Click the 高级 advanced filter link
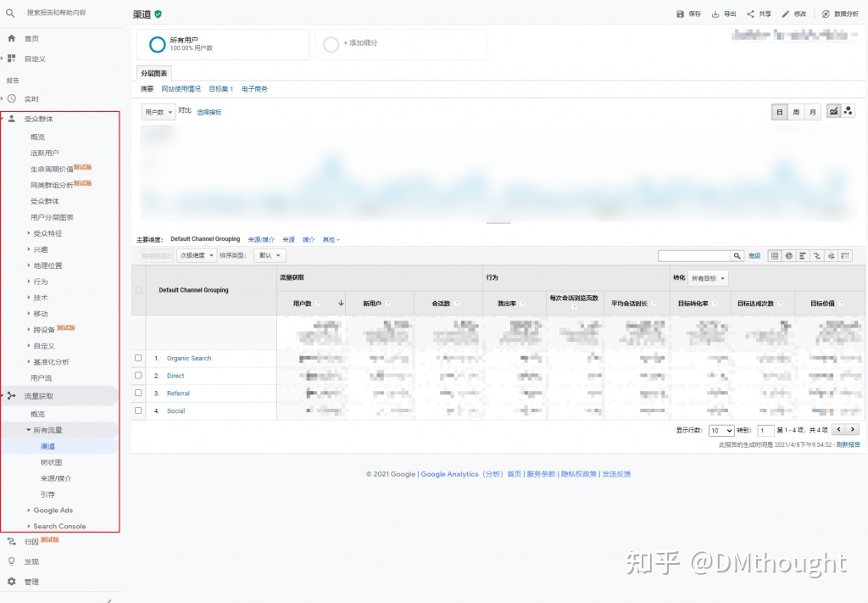 click(754, 256)
